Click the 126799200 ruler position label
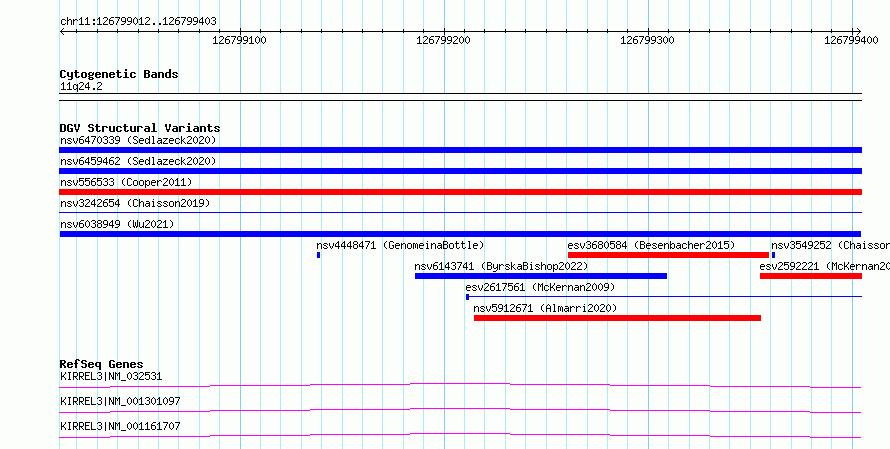This screenshot has width=890, height=449. coord(443,40)
